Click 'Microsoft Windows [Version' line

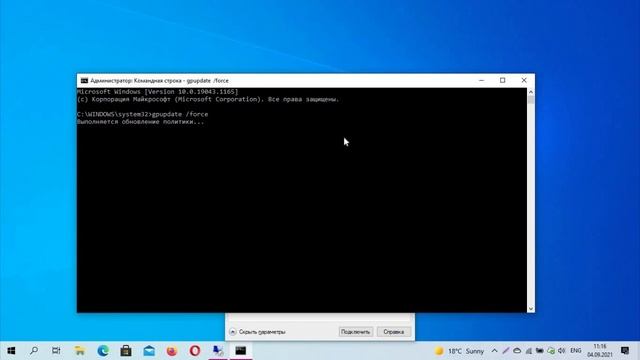click(x=158, y=92)
